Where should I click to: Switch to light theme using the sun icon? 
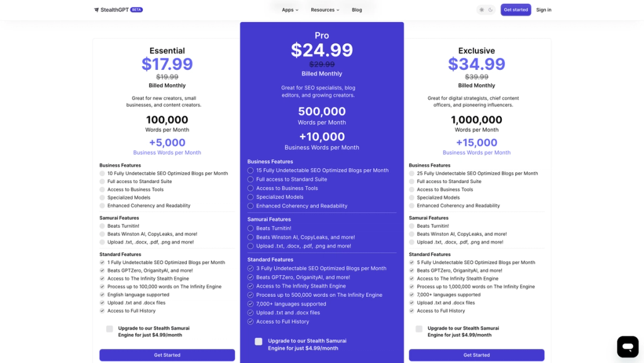tap(481, 9)
